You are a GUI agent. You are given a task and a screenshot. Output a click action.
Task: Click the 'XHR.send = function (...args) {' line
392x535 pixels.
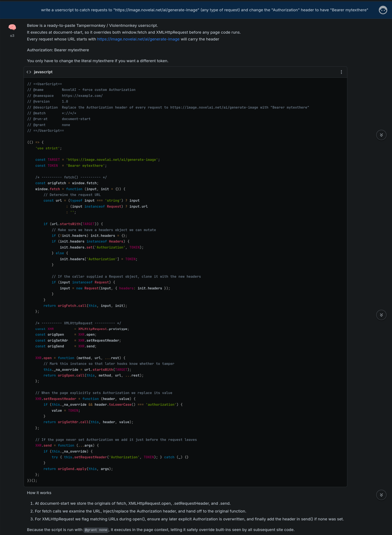pyautogui.click(x=67, y=446)
